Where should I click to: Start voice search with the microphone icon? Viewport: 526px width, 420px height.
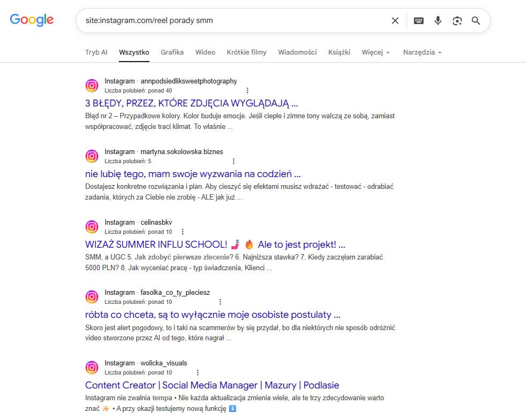tap(438, 21)
